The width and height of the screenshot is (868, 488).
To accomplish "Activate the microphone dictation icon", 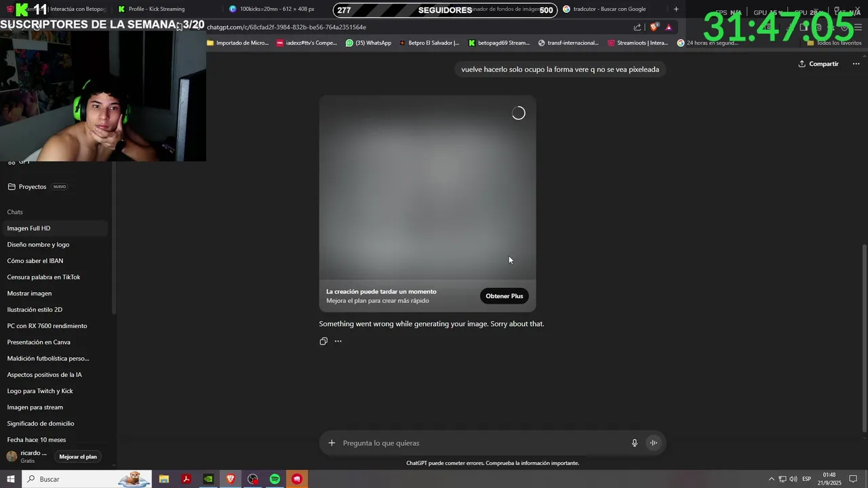I will (x=635, y=443).
